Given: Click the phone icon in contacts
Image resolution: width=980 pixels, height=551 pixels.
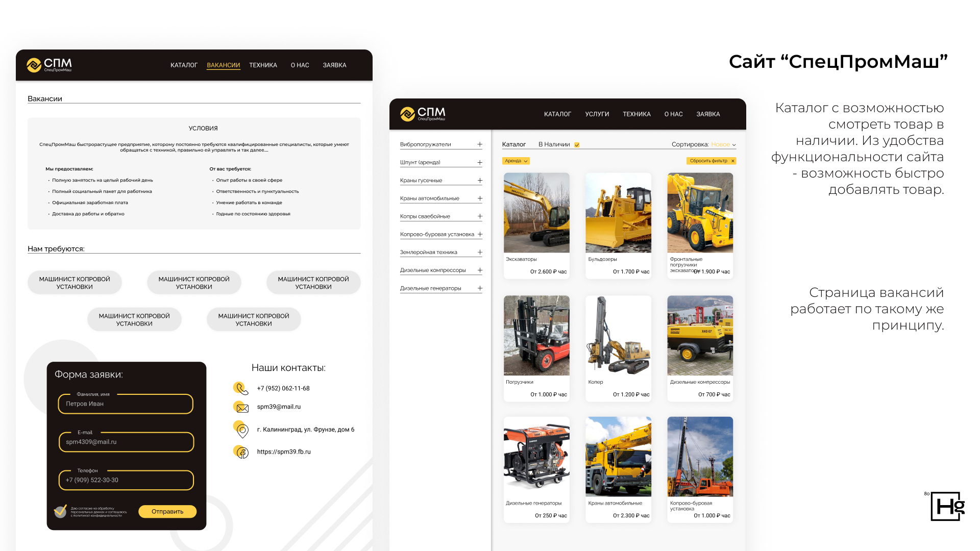Looking at the screenshot, I should 241,388.
